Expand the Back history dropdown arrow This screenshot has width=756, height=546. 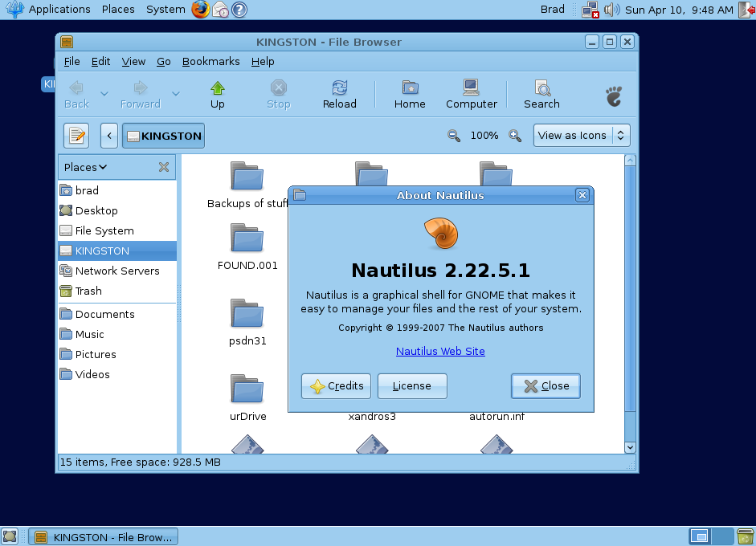[x=104, y=94]
